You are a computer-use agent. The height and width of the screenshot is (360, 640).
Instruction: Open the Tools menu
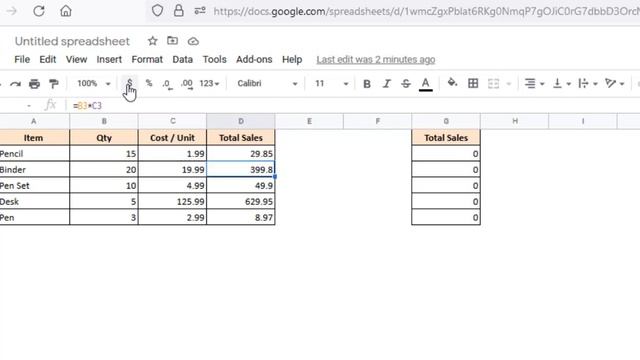point(214,60)
